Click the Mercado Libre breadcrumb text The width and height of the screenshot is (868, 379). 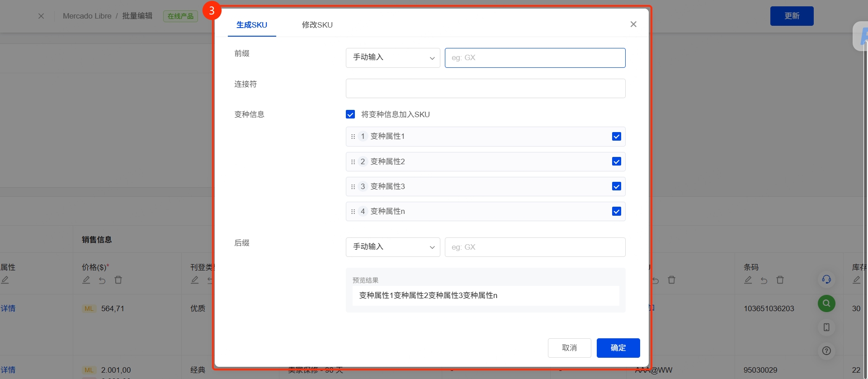[x=87, y=16]
